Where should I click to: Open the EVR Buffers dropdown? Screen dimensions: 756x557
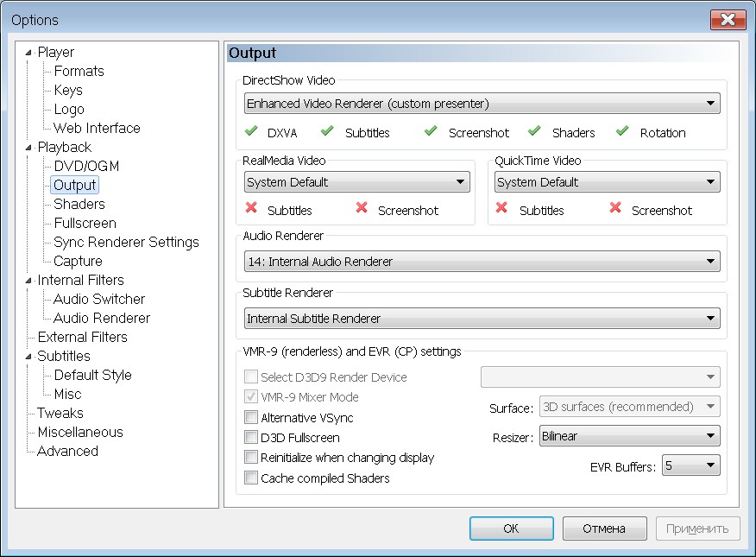(691, 465)
